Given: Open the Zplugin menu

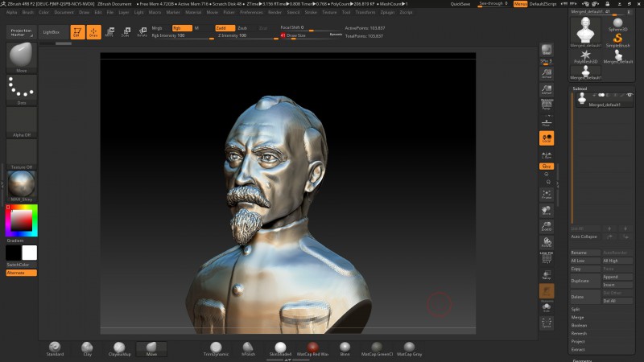Looking at the screenshot, I should coord(387,12).
